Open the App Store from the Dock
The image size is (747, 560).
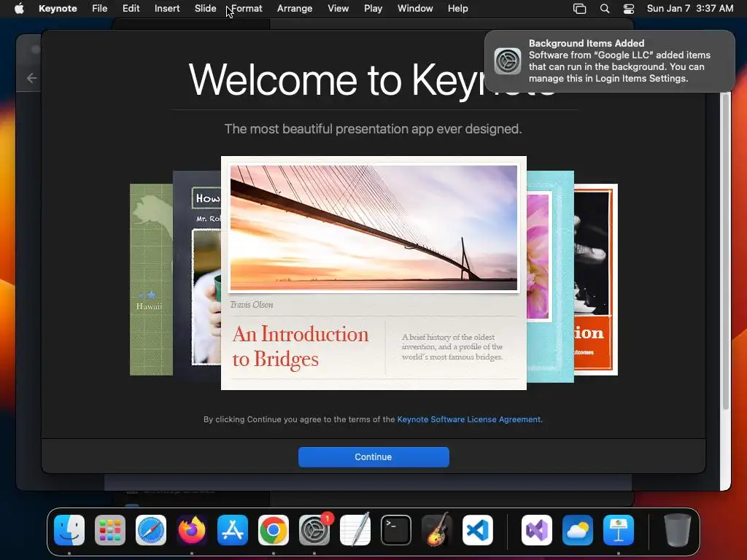tap(233, 530)
